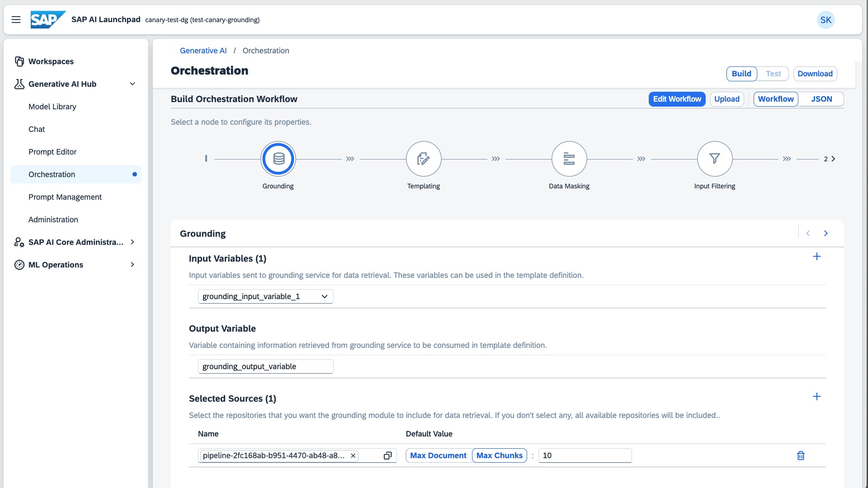
Task: Switch to Workflow view
Action: [776, 99]
